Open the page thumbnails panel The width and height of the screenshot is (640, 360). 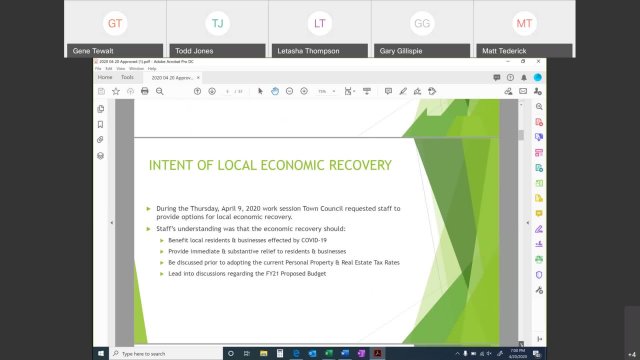click(100, 109)
